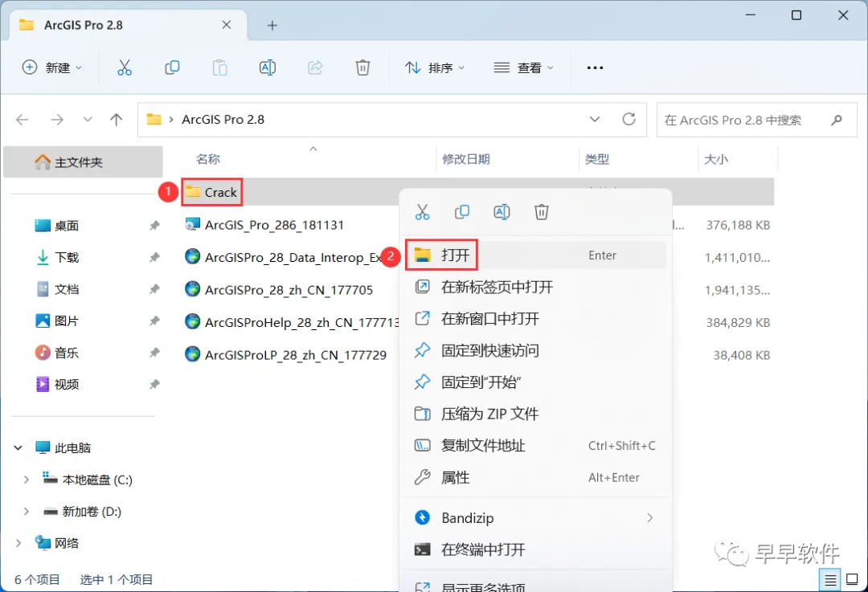
Task: Open recent locations chevron dropdown
Action: pyautogui.click(x=88, y=120)
